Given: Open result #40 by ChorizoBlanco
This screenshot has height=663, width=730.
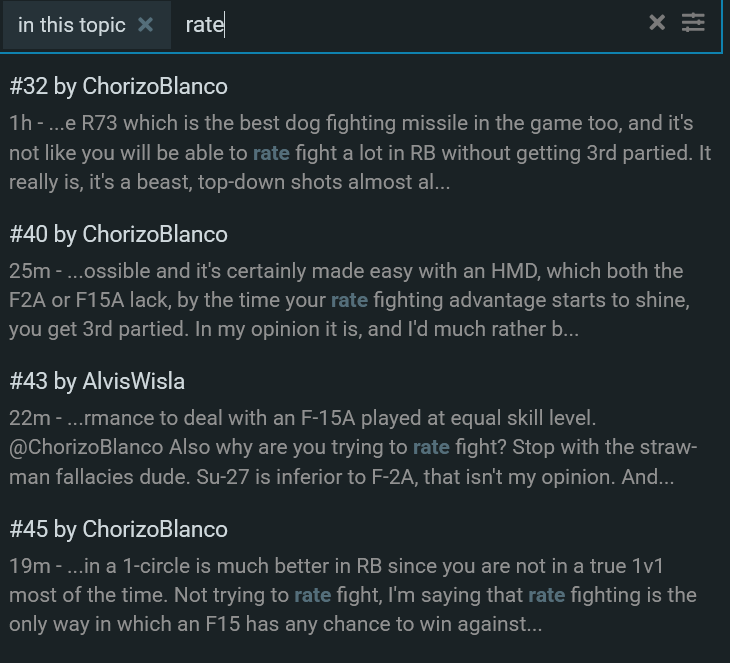Looking at the screenshot, I should [118, 234].
